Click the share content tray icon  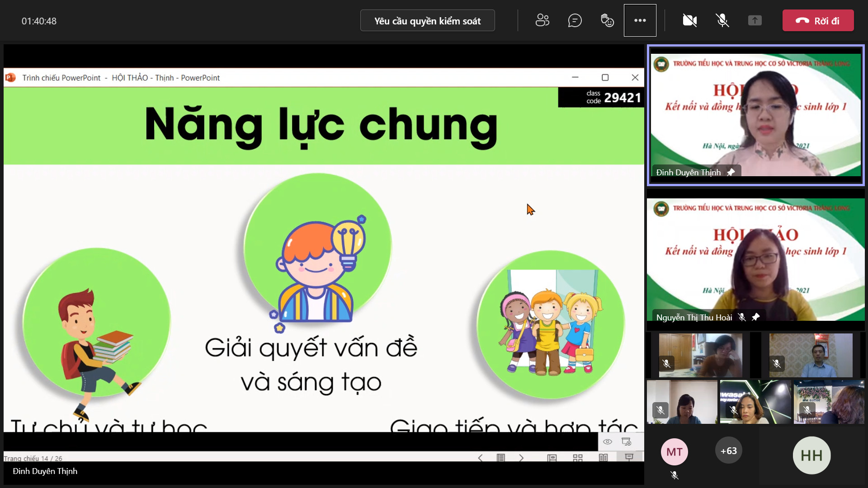(x=755, y=20)
